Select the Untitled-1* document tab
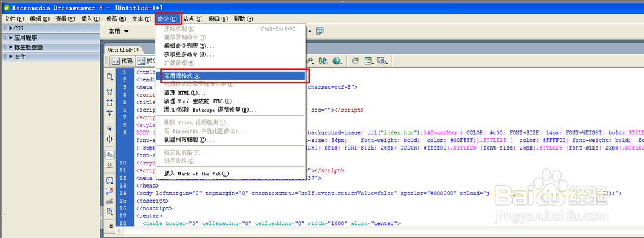Screen dimensions: 644x238 [124, 50]
